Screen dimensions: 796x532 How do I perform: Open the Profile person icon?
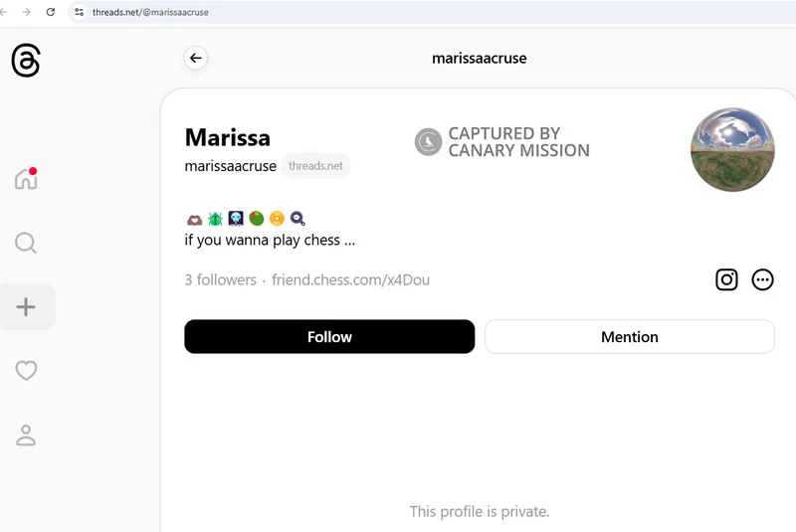26,436
